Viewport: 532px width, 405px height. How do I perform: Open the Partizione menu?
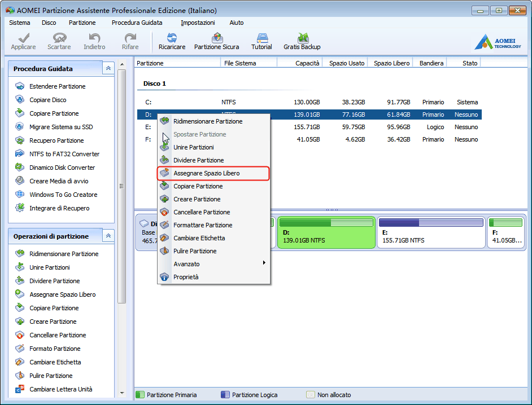tap(82, 23)
